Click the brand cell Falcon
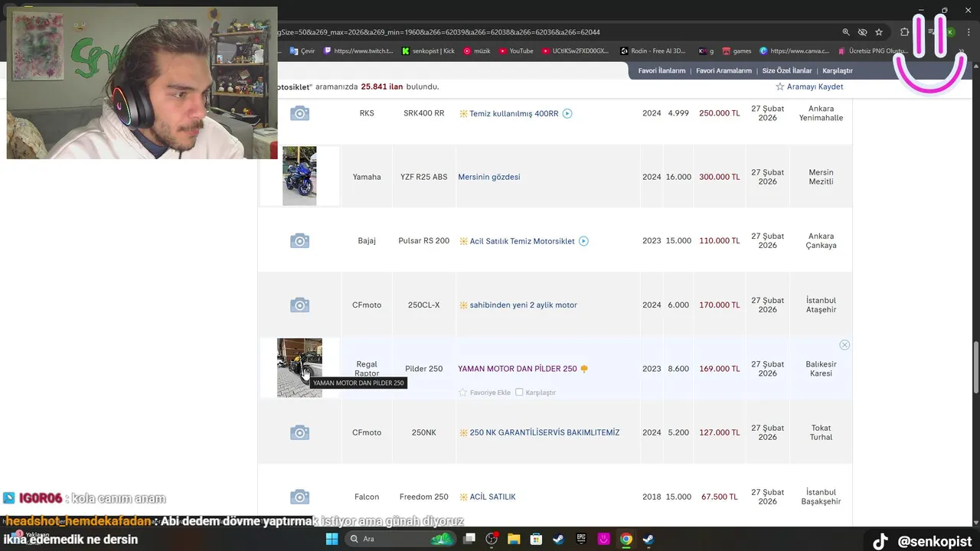 (367, 497)
